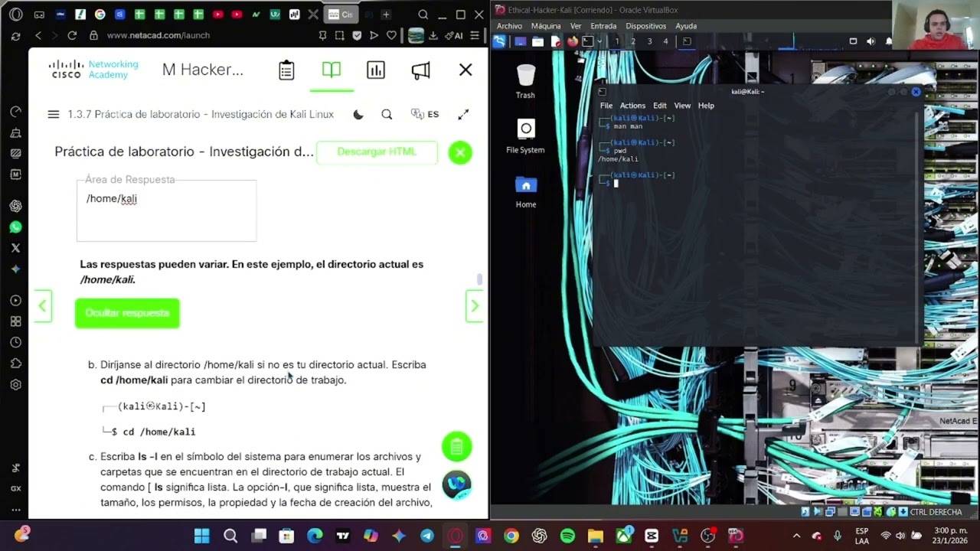The image size is (980, 551).
Task: Open VirtualBox Ayuda menu
Action: click(686, 26)
